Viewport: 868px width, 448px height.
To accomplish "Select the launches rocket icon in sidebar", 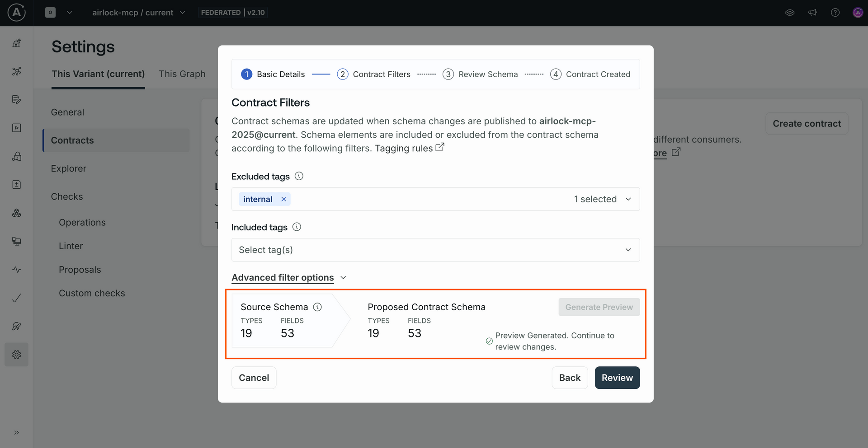I will click(17, 326).
